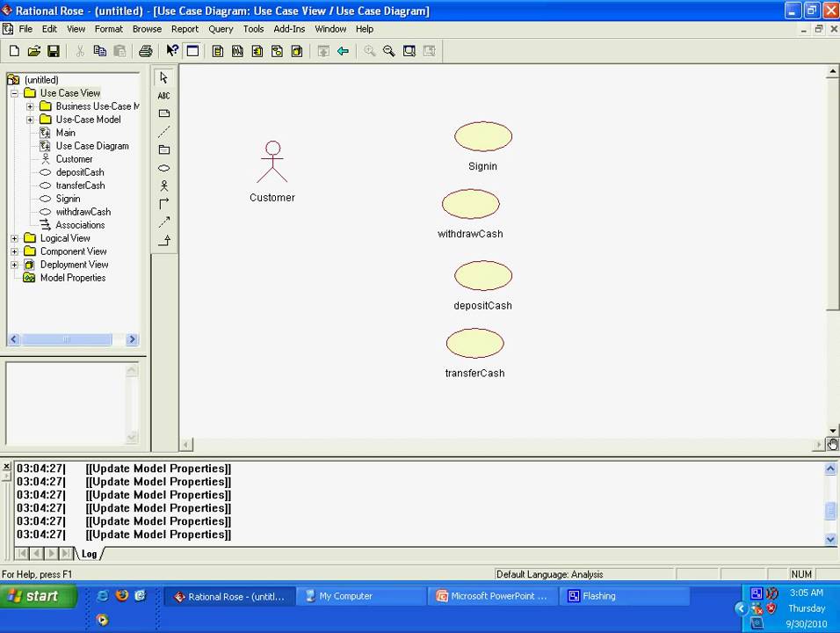This screenshot has width=840, height=633.
Task: Click Browse Interaction Diagram toolbar icon
Action: click(x=237, y=51)
